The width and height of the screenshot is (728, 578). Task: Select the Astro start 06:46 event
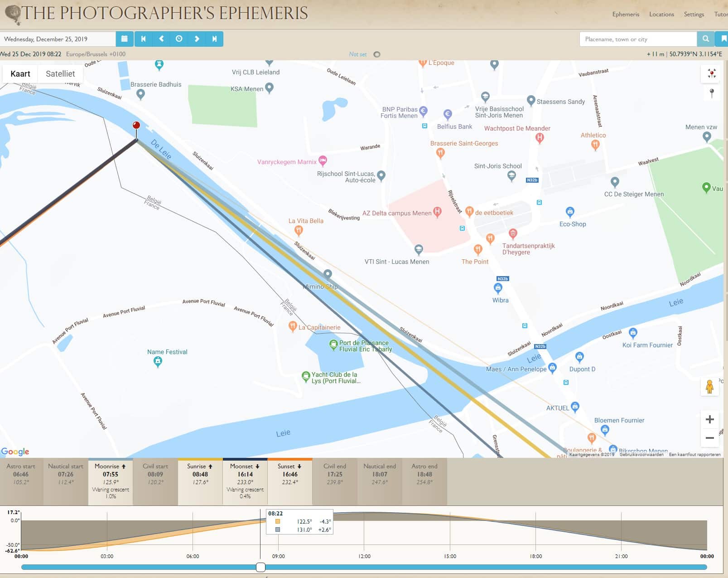(21, 481)
